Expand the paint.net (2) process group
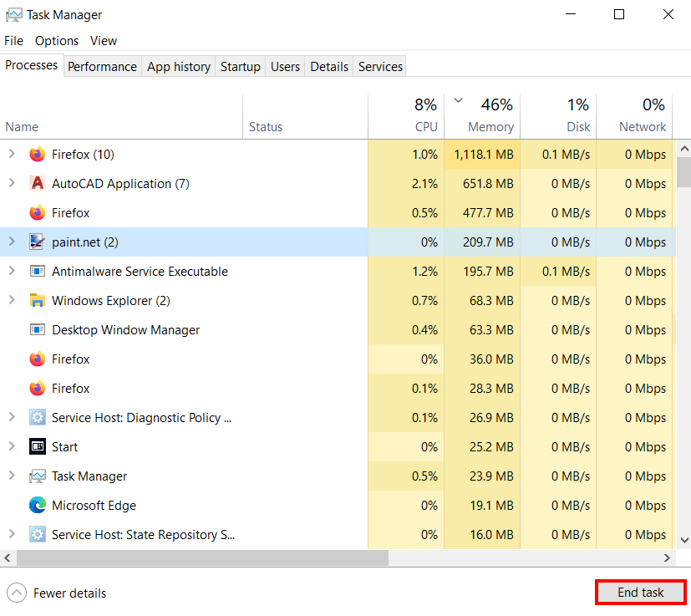 [12, 242]
